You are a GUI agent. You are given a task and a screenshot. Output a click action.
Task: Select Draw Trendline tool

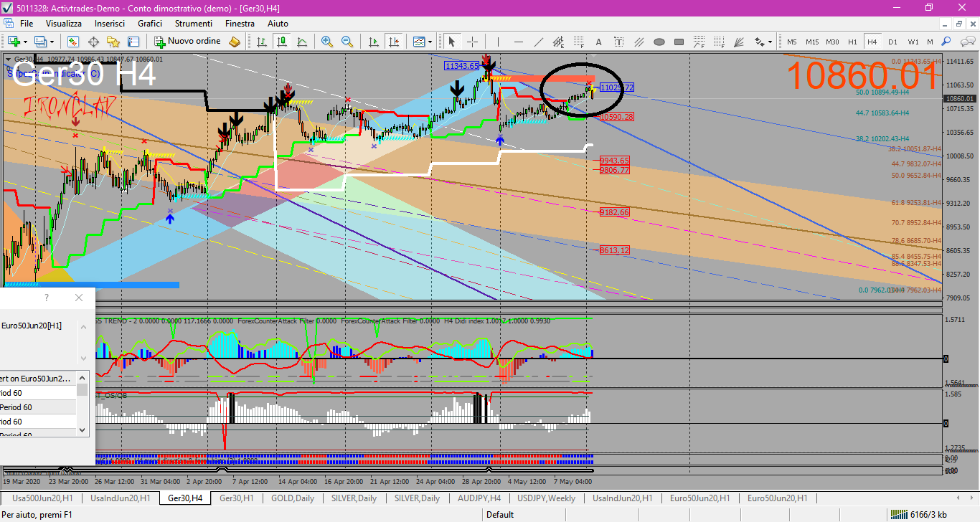coord(538,42)
